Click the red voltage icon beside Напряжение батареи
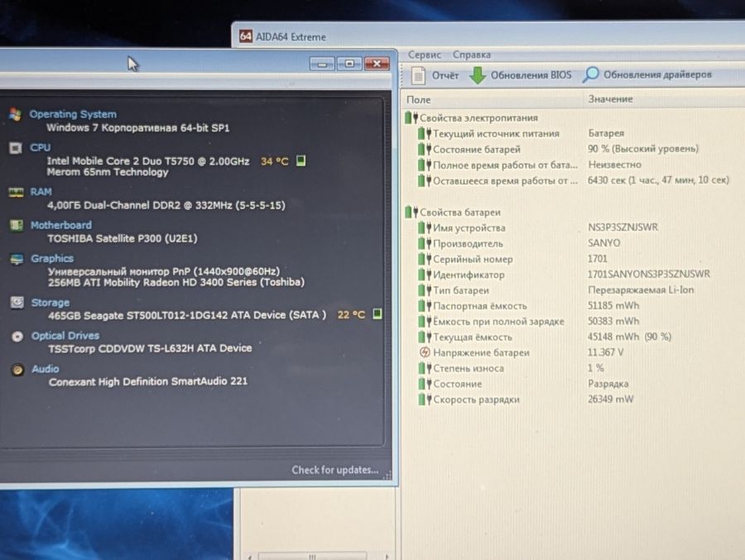 pos(425,352)
